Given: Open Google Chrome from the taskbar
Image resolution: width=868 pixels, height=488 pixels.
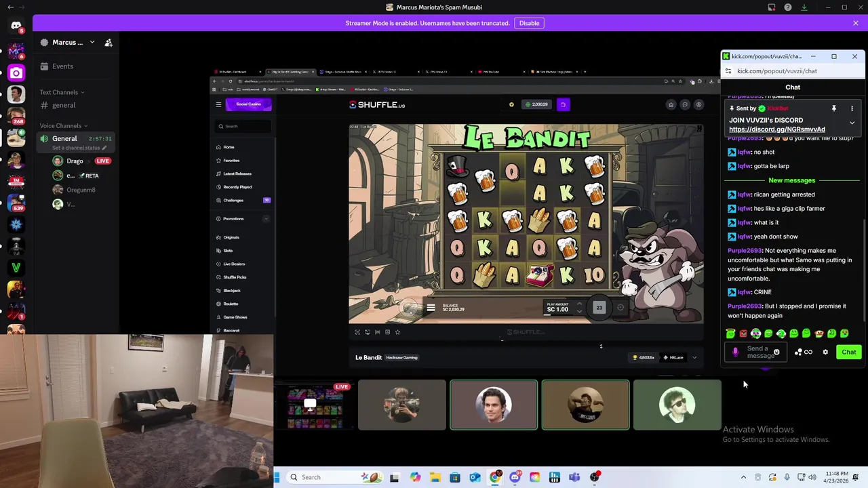Looking at the screenshot, I should point(495,477).
